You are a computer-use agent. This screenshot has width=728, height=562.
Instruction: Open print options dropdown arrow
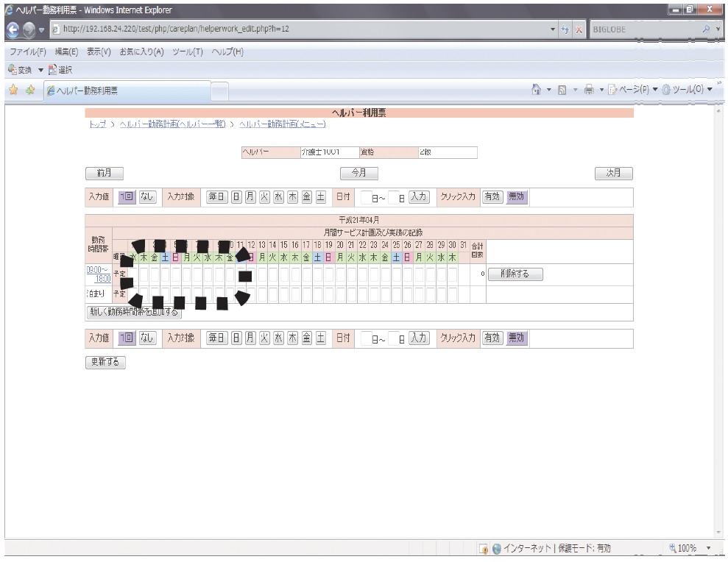coord(601,90)
